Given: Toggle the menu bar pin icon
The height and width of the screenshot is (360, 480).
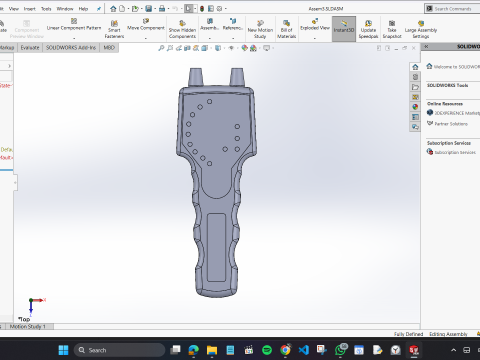Looking at the screenshot, I should click(x=99, y=9).
